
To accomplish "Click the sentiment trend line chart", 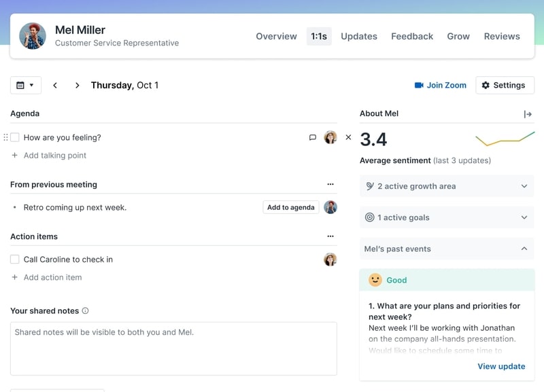I will [x=507, y=139].
